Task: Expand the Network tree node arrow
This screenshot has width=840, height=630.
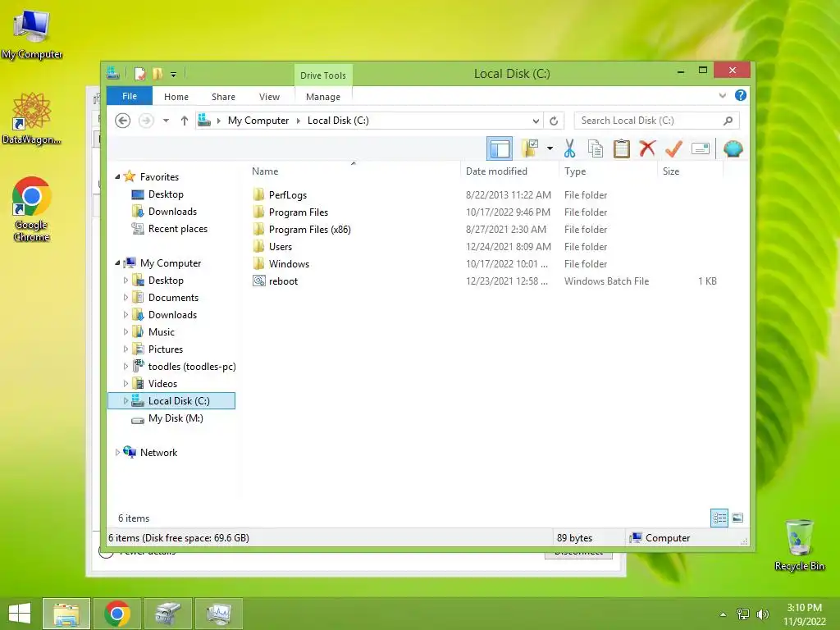Action: (x=117, y=452)
